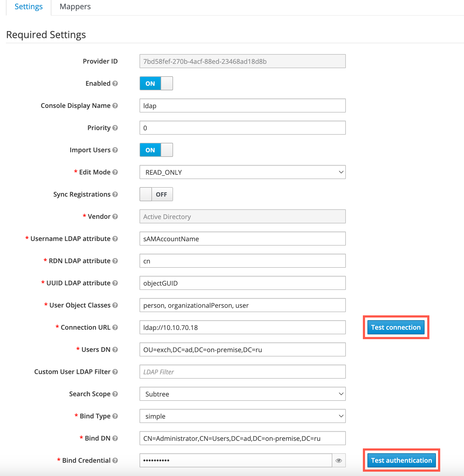Enable the Sync Registrations toggle

156,194
